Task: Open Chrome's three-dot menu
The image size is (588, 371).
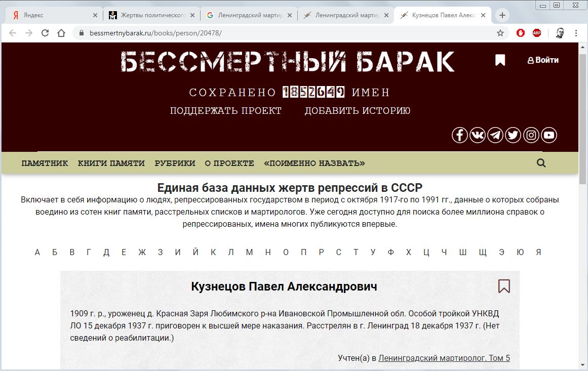Action: click(x=576, y=32)
